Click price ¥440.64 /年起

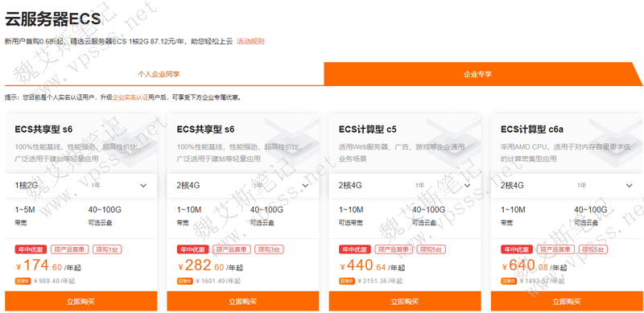[x=373, y=266]
